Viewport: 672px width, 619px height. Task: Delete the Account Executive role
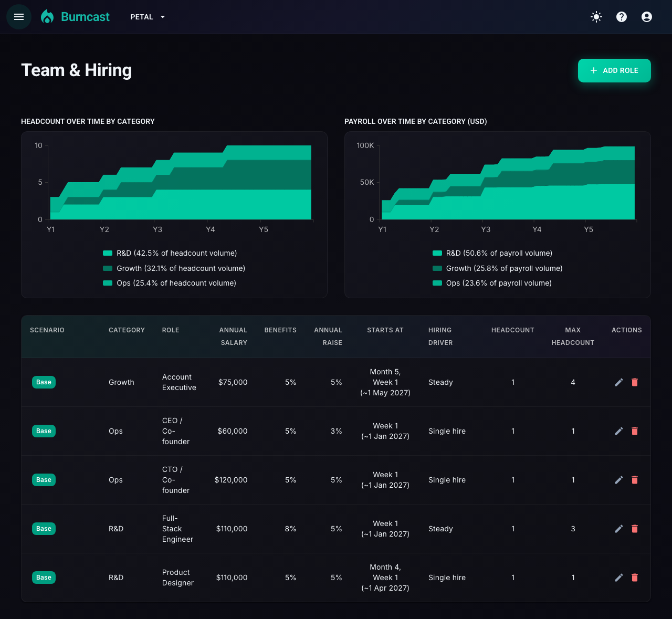[635, 382]
